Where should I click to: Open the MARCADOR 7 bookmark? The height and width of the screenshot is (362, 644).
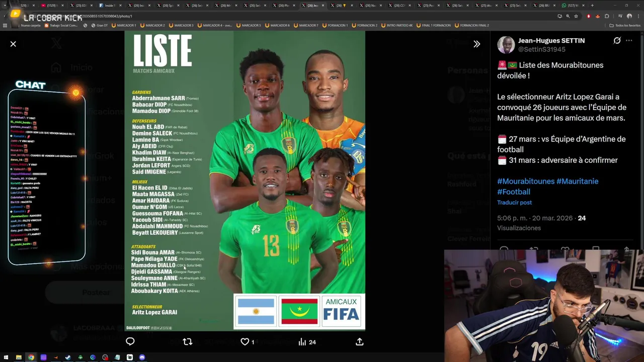pos(305,25)
